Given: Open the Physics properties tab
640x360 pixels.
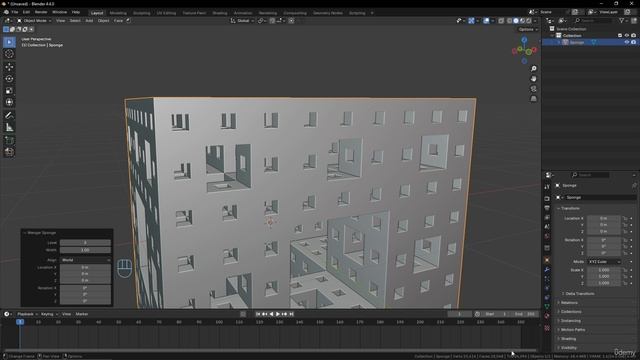Looking at the screenshot, I should click(x=547, y=288).
